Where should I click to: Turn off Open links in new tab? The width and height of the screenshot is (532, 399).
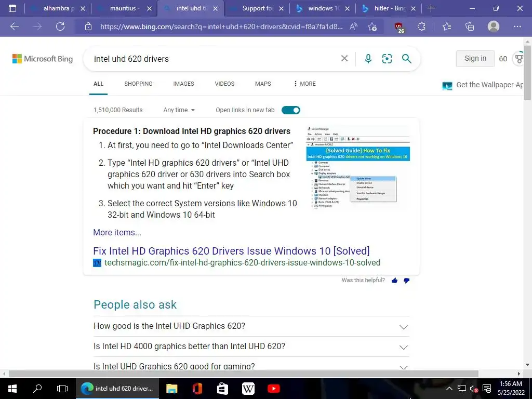(x=291, y=110)
